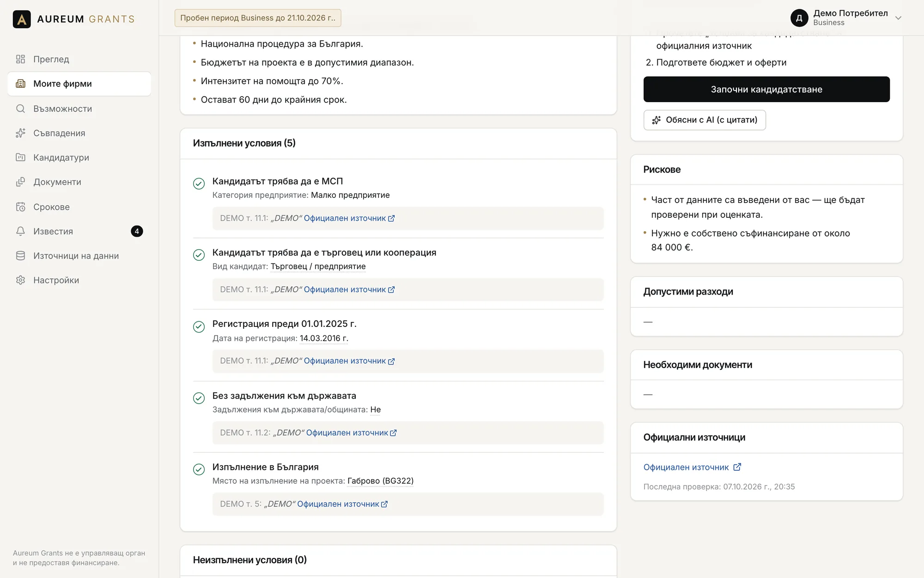Open Официален източник link under Без задължения
Image resolution: width=924 pixels, height=578 pixels.
352,433
